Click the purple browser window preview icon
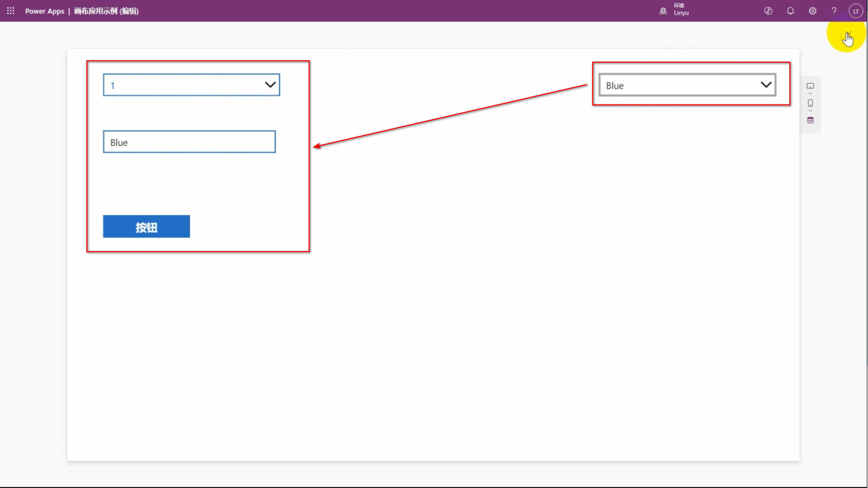The width and height of the screenshot is (868, 488). click(810, 120)
